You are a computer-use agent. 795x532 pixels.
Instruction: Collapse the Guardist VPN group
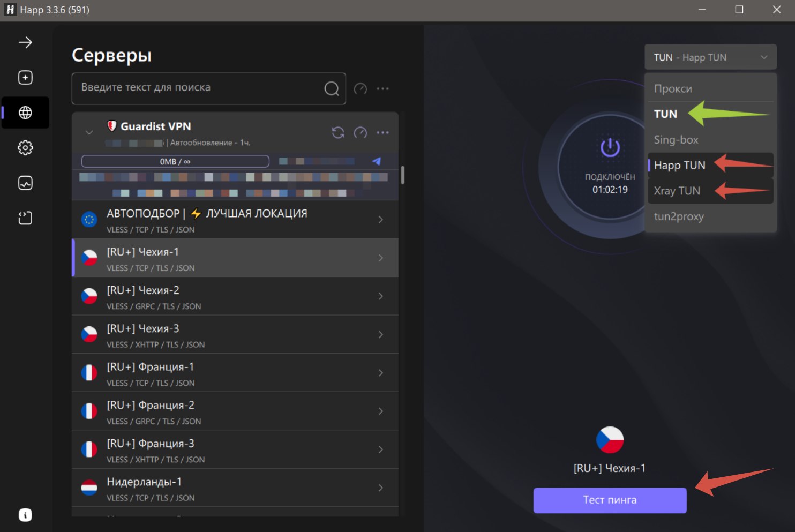coord(89,132)
